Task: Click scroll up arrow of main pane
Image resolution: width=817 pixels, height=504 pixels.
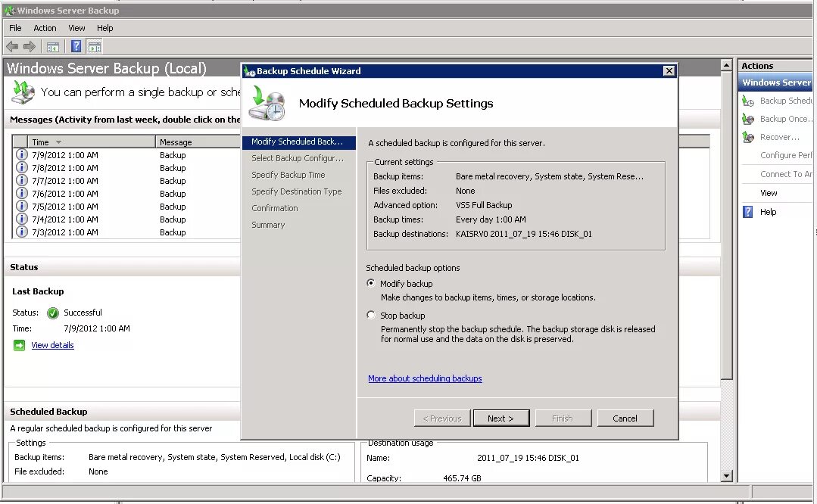Action: click(x=726, y=65)
